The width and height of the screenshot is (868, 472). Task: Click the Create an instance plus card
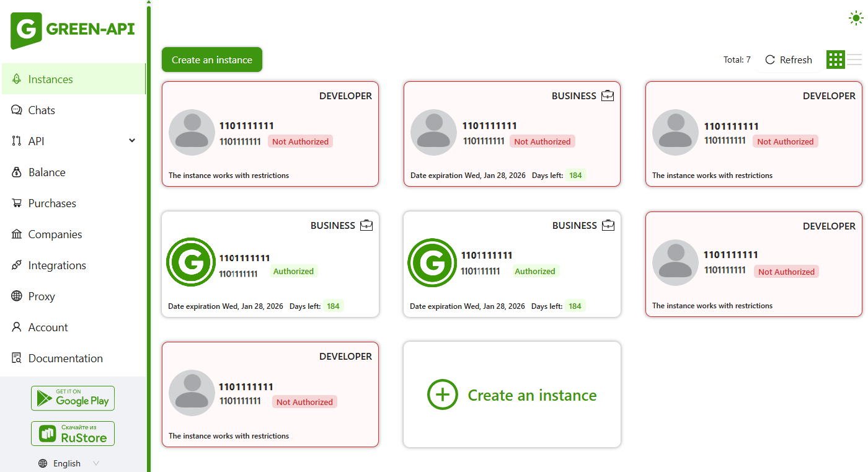[x=511, y=395]
